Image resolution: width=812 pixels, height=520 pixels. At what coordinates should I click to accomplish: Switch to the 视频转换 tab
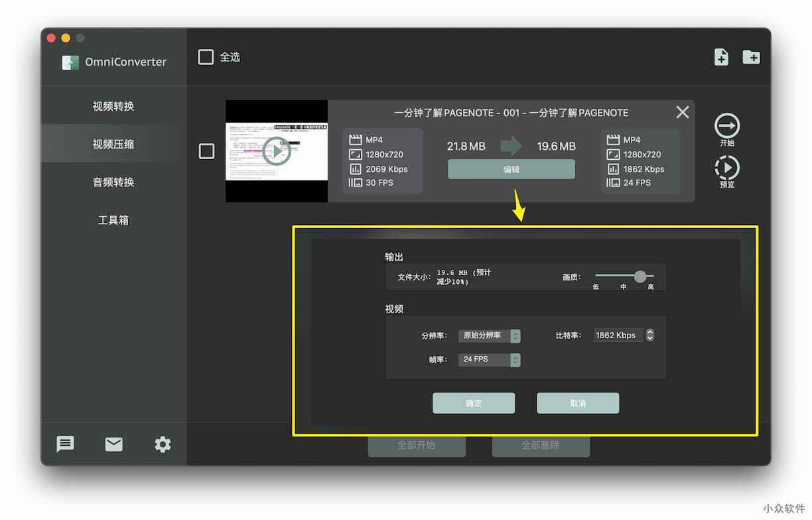point(113,106)
